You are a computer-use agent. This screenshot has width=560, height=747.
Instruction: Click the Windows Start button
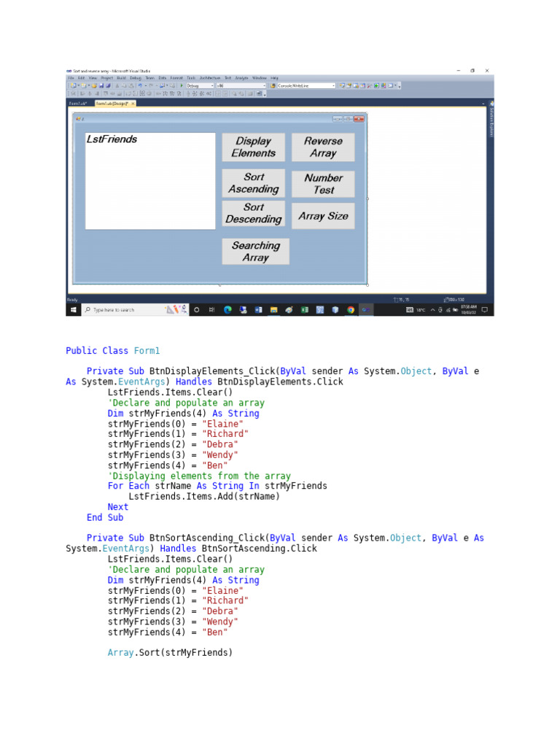[73, 309]
